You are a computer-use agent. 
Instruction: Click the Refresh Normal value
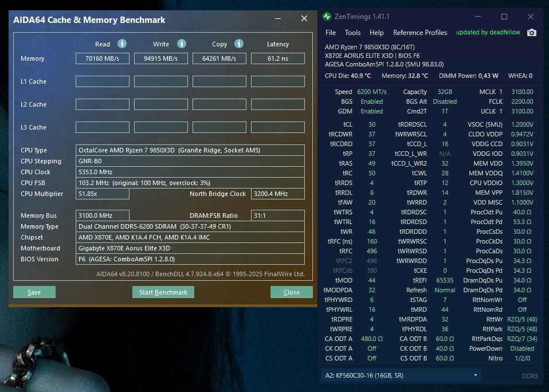click(445, 290)
